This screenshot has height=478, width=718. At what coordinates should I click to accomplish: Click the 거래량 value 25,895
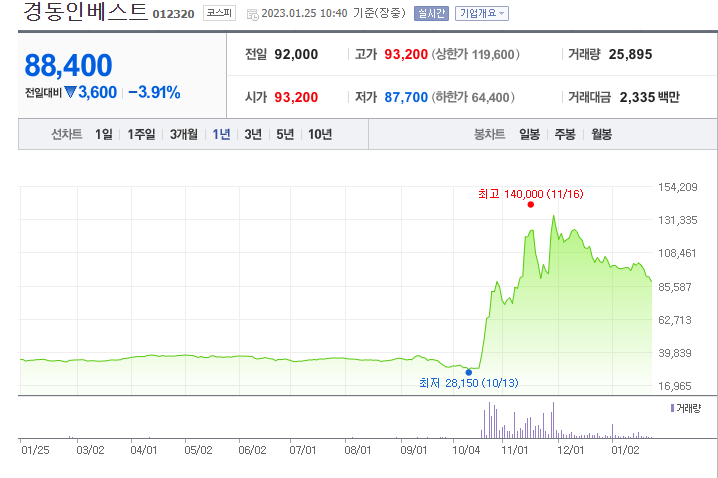point(630,54)
